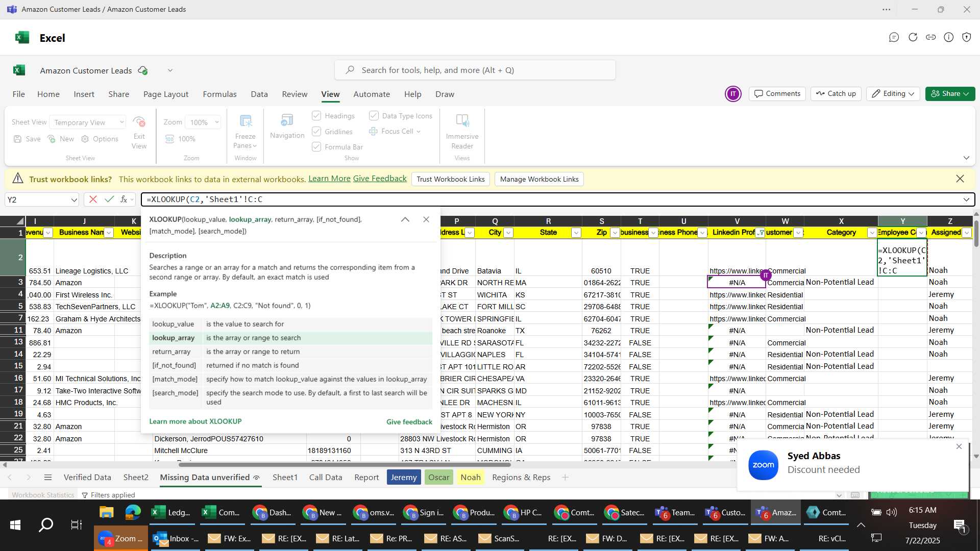Open File Explorer from taskbar
Image resolution: width=980 pixels, height=551 pixels.
(106, 512)
